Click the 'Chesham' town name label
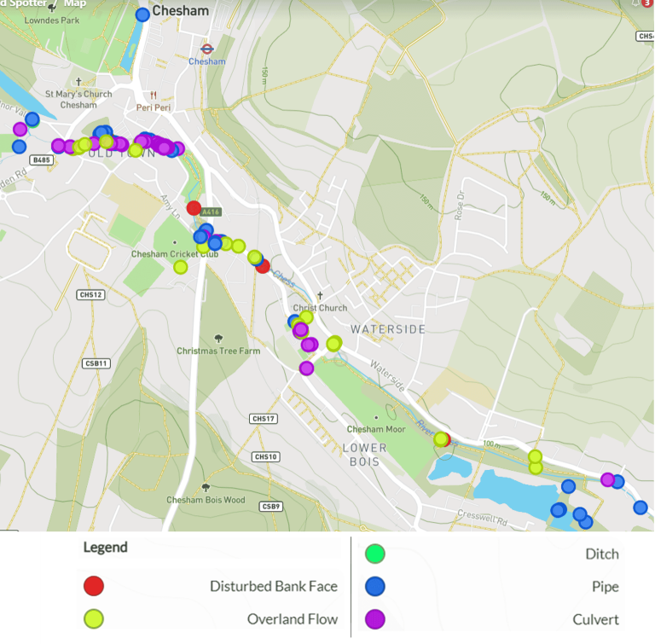Image resolution: width=655 pixels, height=644 pixels. pyautogui.click(x=181, y=11)
